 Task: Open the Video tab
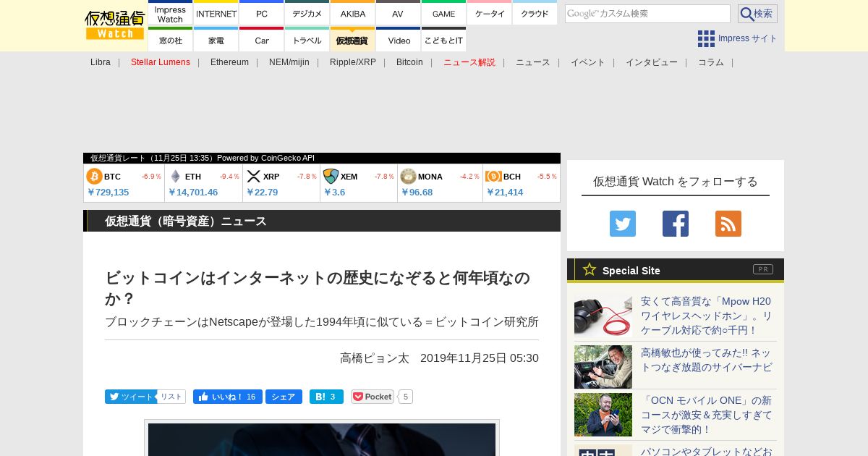point(398,41)
